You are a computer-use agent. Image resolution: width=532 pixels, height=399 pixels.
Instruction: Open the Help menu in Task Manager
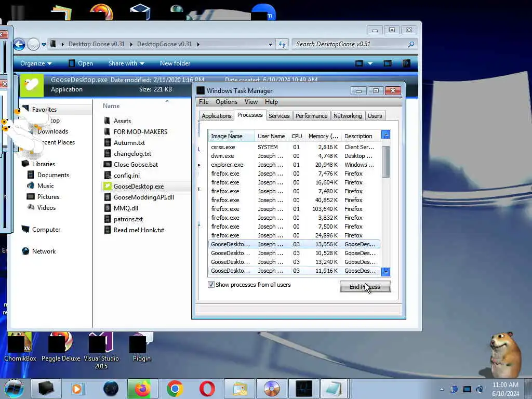pyautogui.click(x=271, y=102)
